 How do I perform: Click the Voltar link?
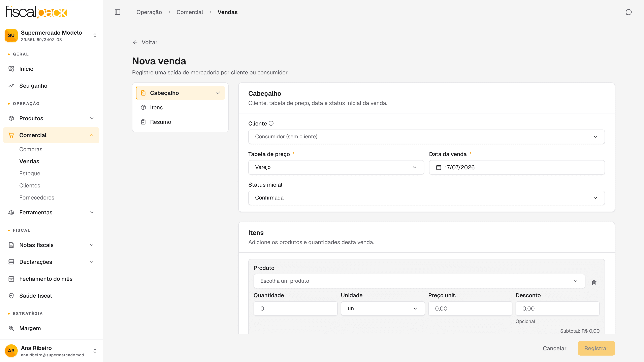coord(145,42)
